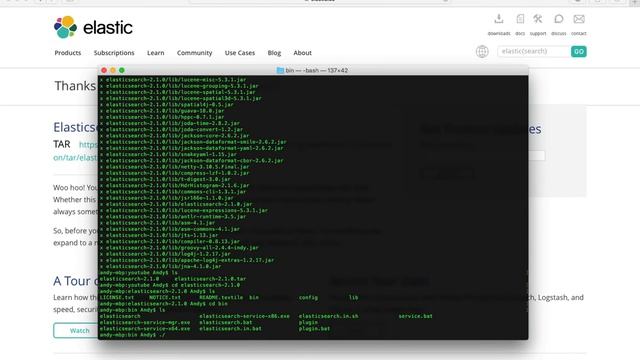
Task: Open the Use Cases menu
Action: coord(240,53)
